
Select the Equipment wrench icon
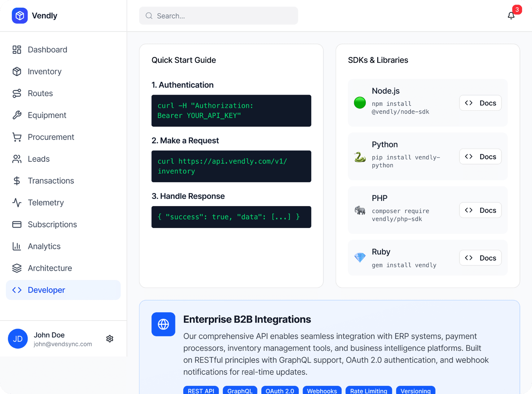(x=17, y=115)
